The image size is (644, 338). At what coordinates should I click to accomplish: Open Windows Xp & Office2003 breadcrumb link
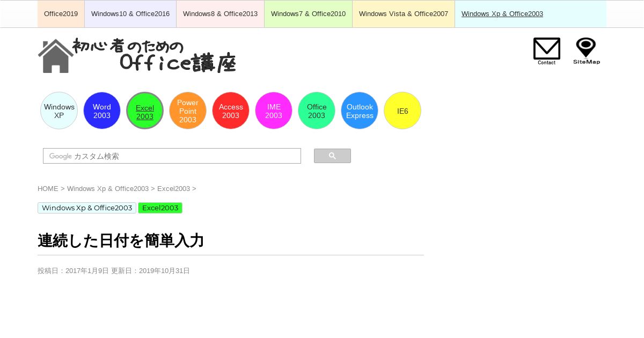coord(108,189)
